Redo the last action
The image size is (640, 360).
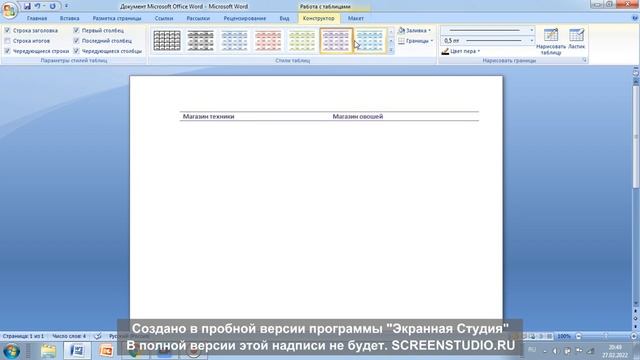click(53, 6)
